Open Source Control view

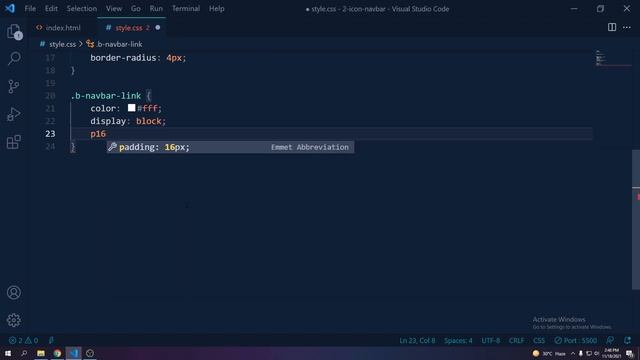click(x=14, y=86)
